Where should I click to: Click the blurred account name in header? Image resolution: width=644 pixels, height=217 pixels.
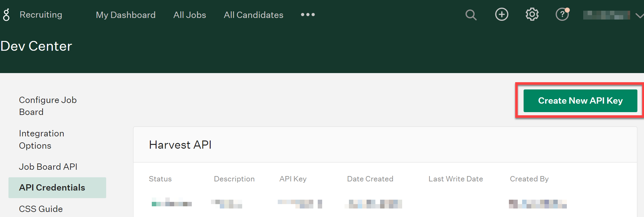607,15
